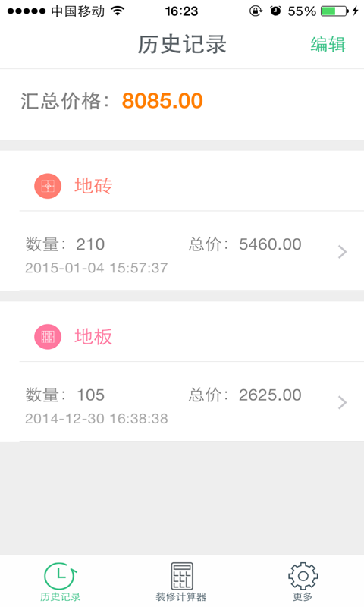Select the 历史记录 tab label
The image size is (364, 607).
click(61, 596)
